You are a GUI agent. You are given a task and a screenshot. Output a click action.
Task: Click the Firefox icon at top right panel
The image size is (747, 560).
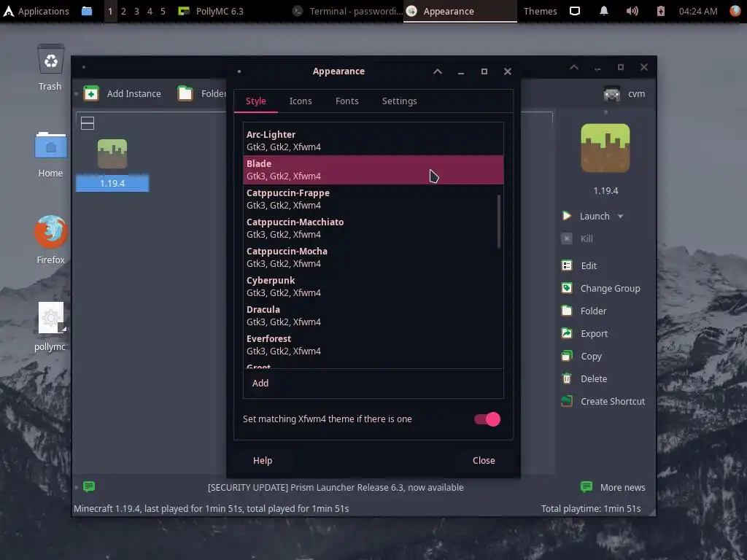735,11
